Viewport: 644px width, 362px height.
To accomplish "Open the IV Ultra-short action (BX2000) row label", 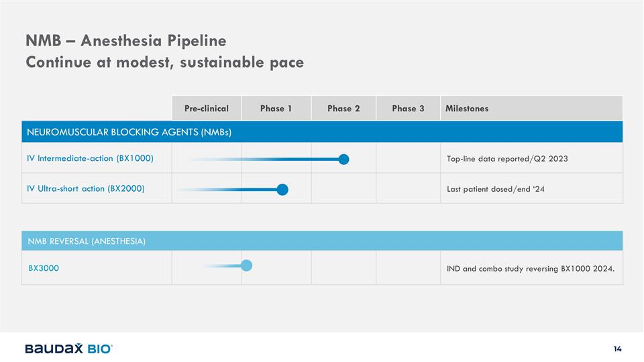I will tap(86, 189).
